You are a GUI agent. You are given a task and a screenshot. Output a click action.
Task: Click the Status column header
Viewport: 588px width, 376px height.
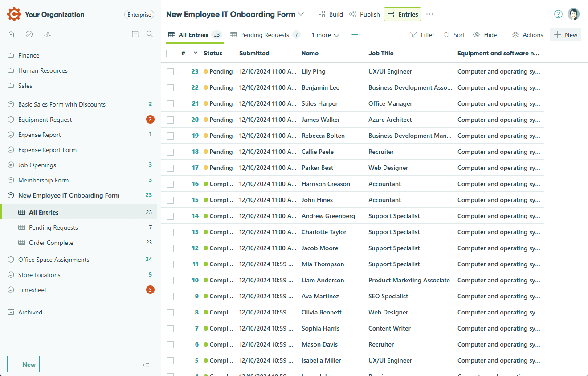213,53
